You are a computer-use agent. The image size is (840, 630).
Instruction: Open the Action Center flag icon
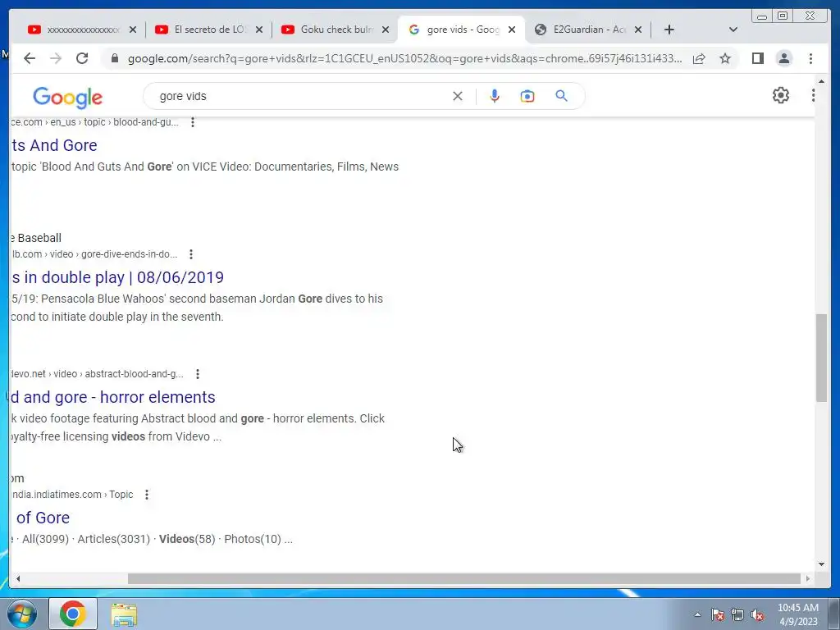click(x=718, y=614)
